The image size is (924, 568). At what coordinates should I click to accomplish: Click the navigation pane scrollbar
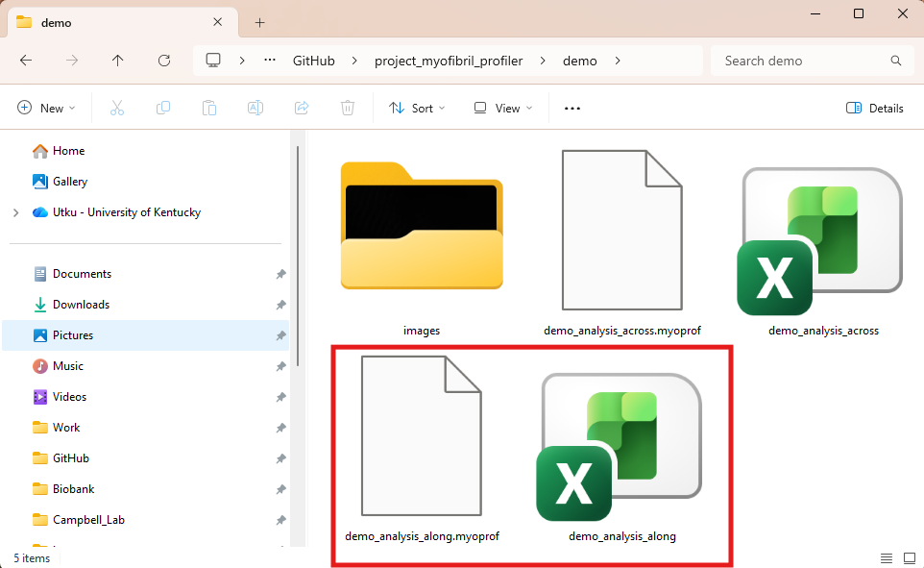tap(298, 257)
